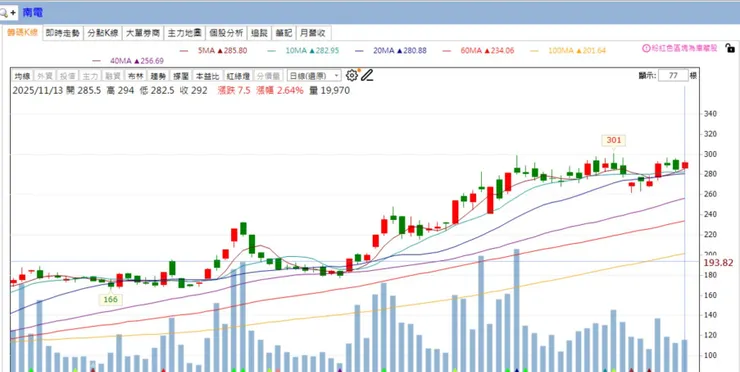Toggle the 本益比 P/E ratio overlay
Screen dimensions: 740x372
[207, 76]
